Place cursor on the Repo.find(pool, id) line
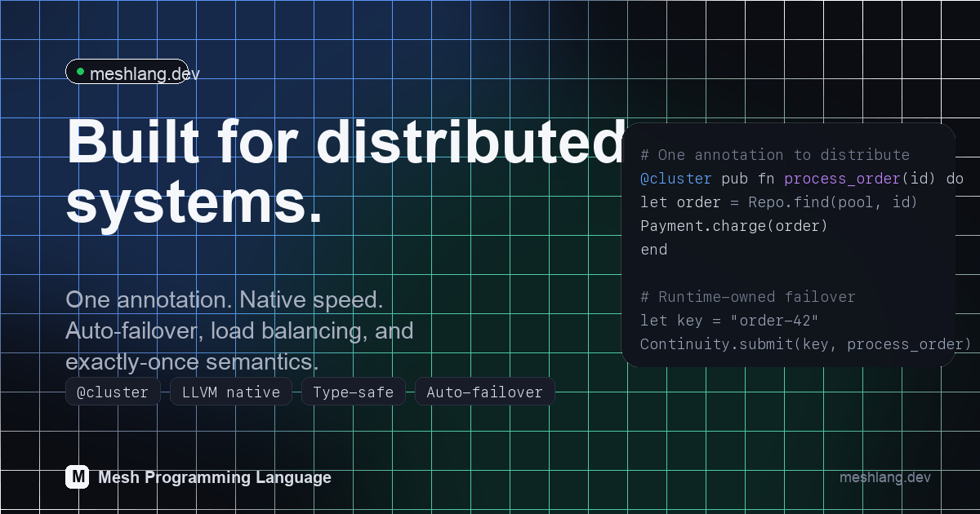This screenshot has height=514, width=980. coord(778,202)
